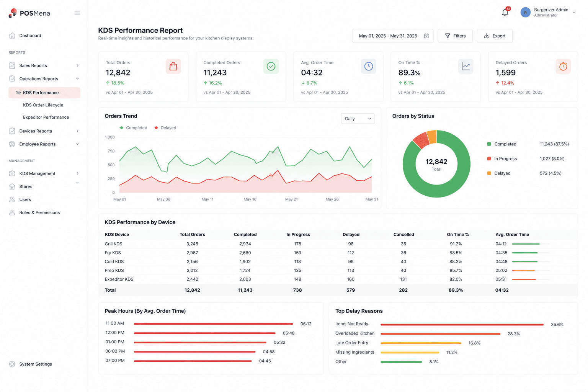
Task: Click the Completed Orders checkmark icon
Action: click(271, 66)
